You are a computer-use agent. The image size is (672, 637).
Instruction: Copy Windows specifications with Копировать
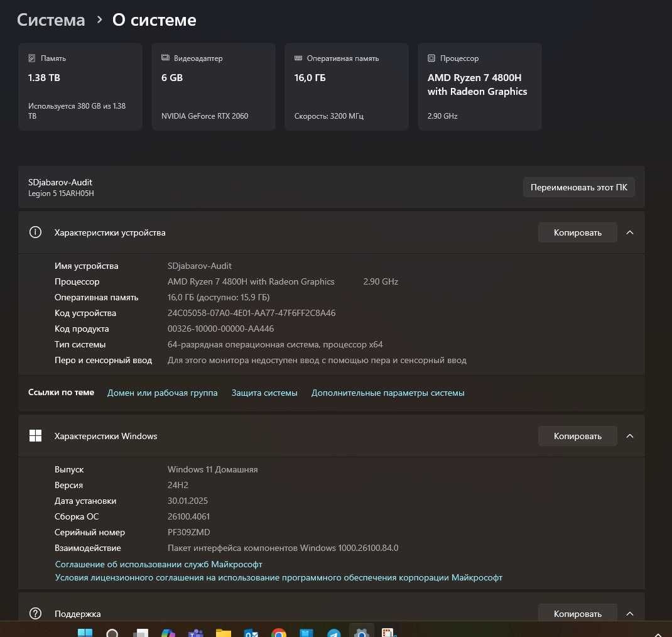tap(577, 436)
